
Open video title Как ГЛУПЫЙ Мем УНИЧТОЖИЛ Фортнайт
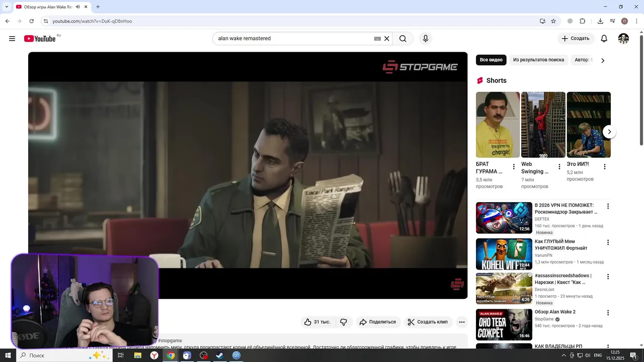(561, 245)
